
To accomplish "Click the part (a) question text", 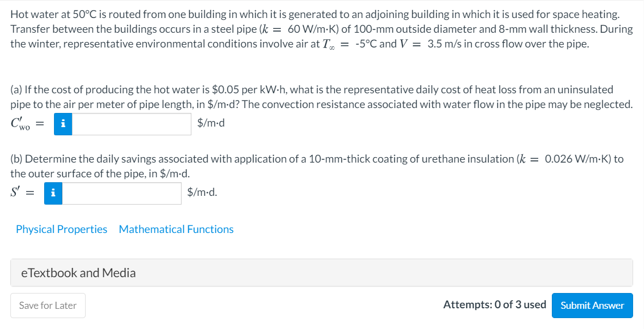I will 322,97.
